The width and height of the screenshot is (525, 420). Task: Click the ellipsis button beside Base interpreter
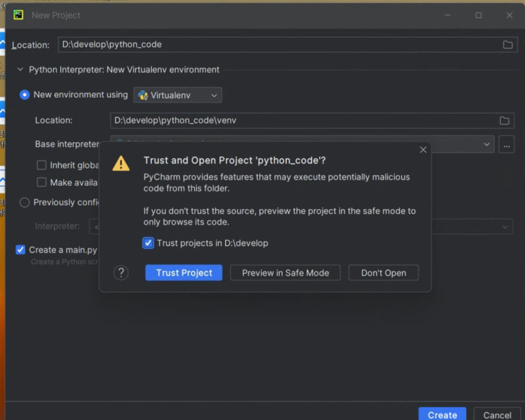pos(507,145)
